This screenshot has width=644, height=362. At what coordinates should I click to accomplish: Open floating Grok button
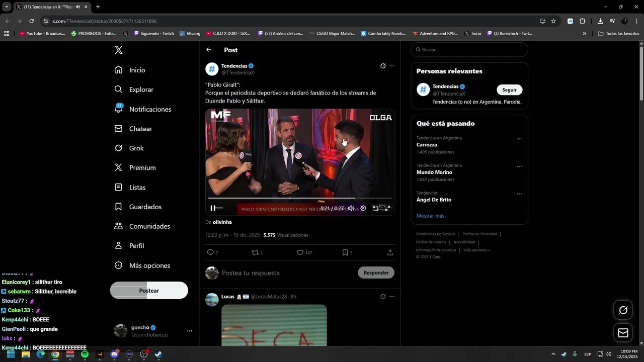pos(623,310)
